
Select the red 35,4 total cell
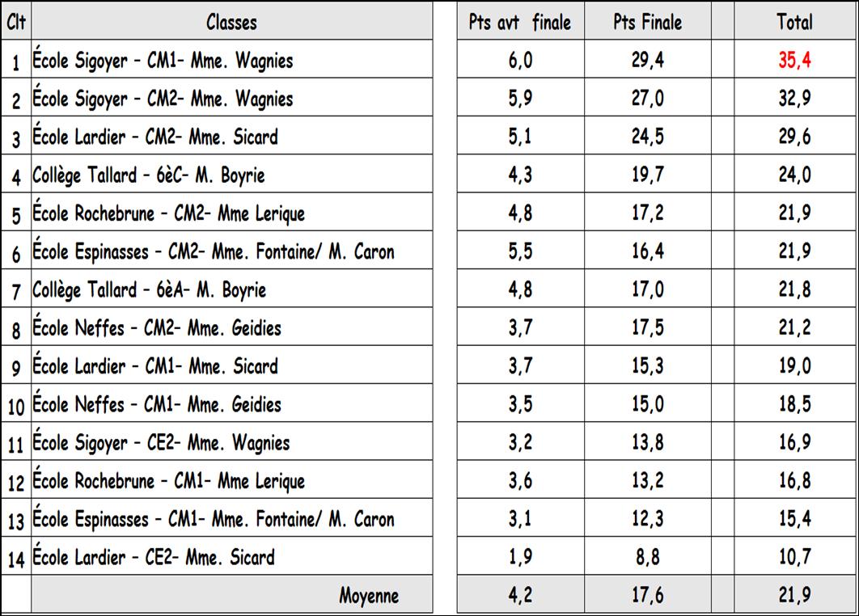click(x=794, y=58)
